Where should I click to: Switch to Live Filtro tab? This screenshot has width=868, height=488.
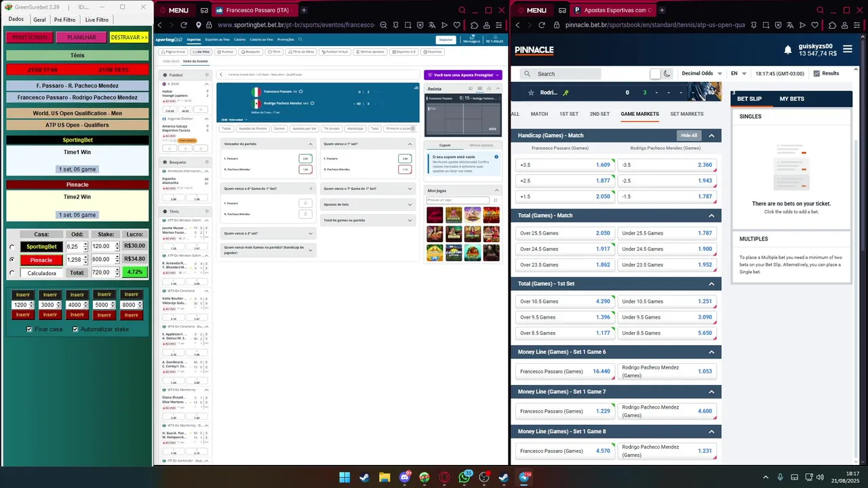coord(97,20)
